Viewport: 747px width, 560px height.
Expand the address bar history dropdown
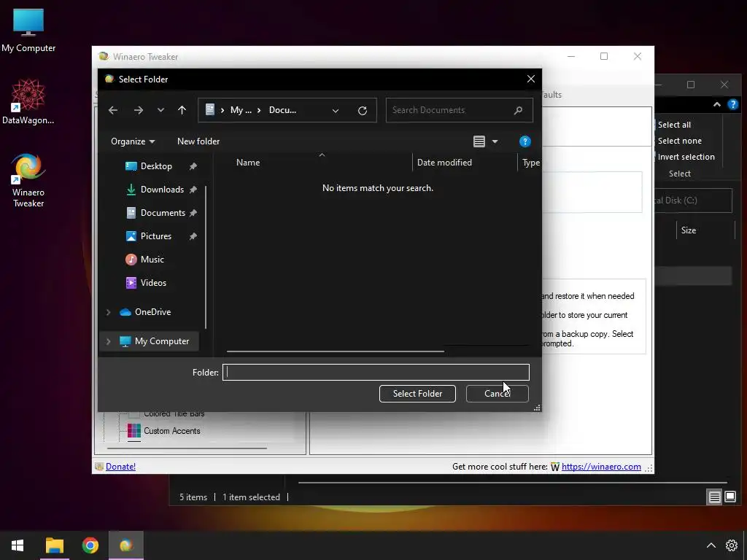click(x=336, y=111)
